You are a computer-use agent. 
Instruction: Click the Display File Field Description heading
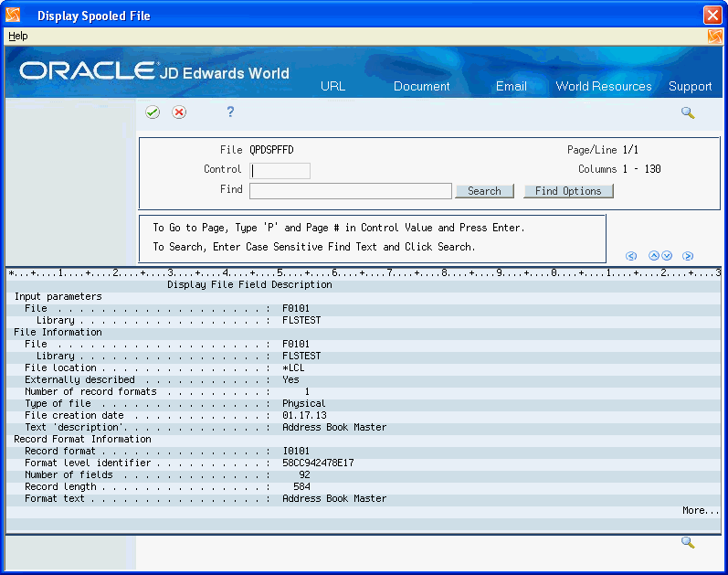(x=249, y=284)
